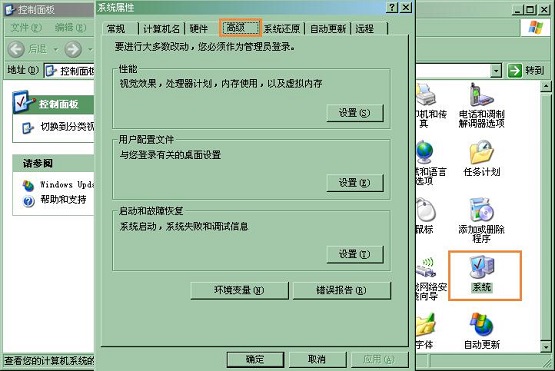Switch to the 系统还原 tab
This screenshot has width=555, height=371.
click(282, 28)
